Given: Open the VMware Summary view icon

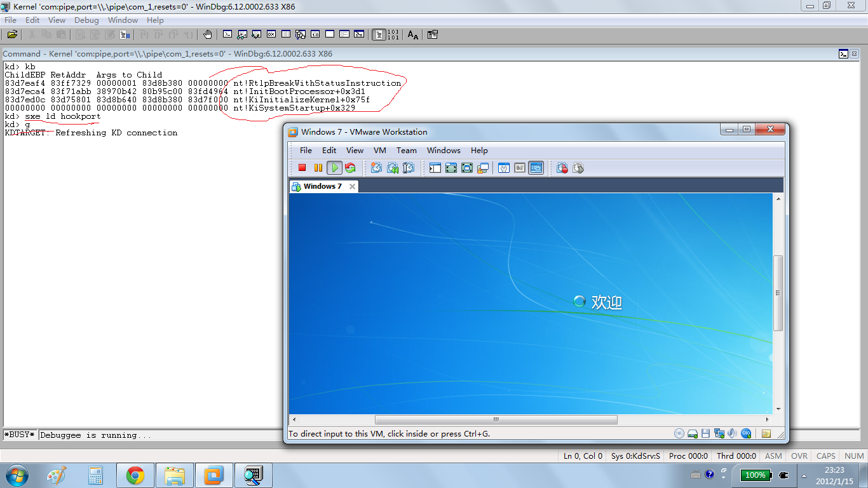Looking at the screenshot, I should click(x=504, y=168).
